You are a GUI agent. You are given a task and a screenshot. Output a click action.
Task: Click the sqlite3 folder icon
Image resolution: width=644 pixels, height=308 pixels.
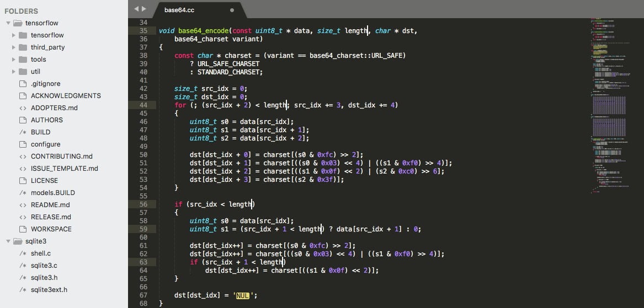(17, 241)
